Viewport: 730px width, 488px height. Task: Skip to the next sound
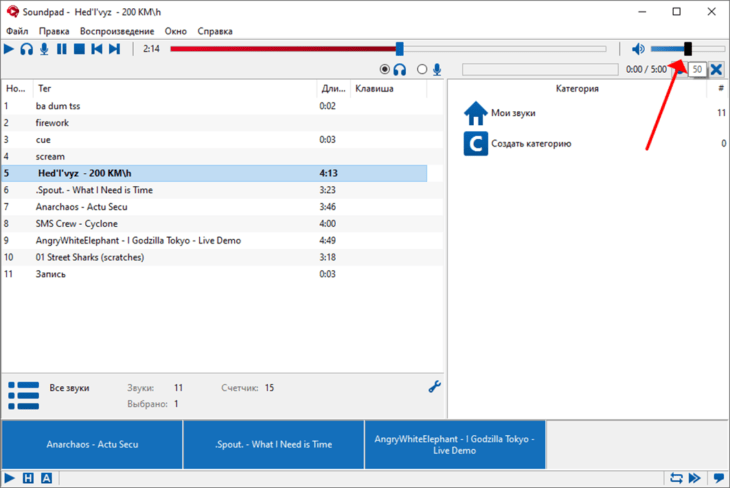tap(115, 48)
